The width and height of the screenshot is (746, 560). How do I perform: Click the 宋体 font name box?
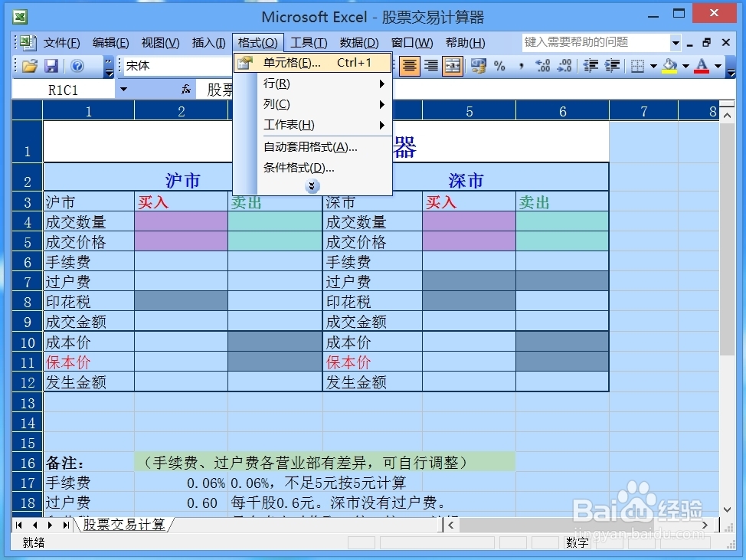point(178,66)
